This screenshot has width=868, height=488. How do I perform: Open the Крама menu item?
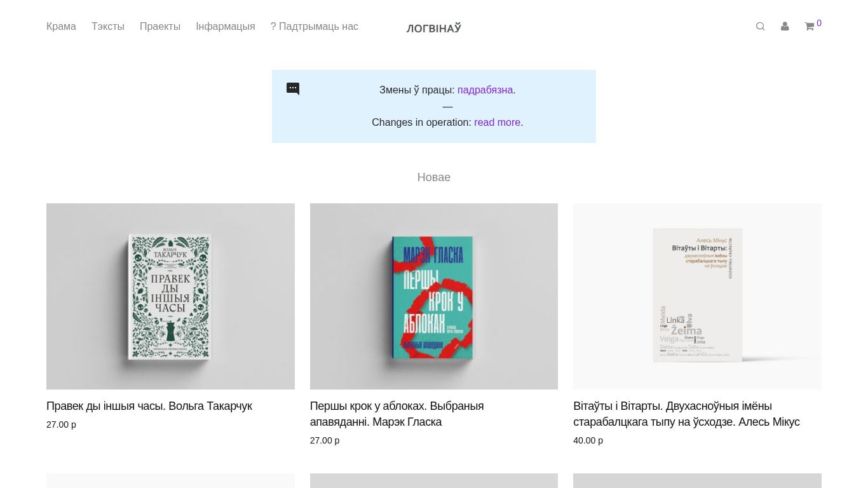pyautogui.click(x=61, y=27)
